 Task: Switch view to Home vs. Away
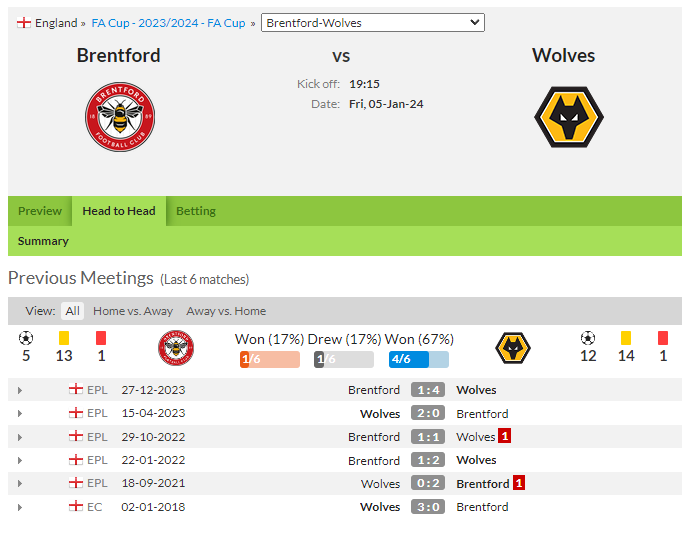coord(133,311)
